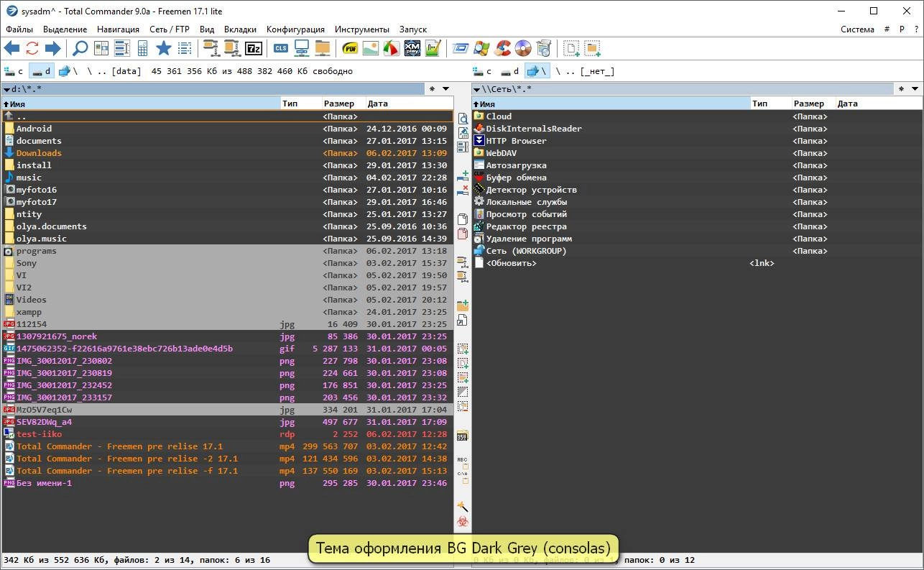
Task: Go back with the blue left arrow
Action: (x=11, y=48)
